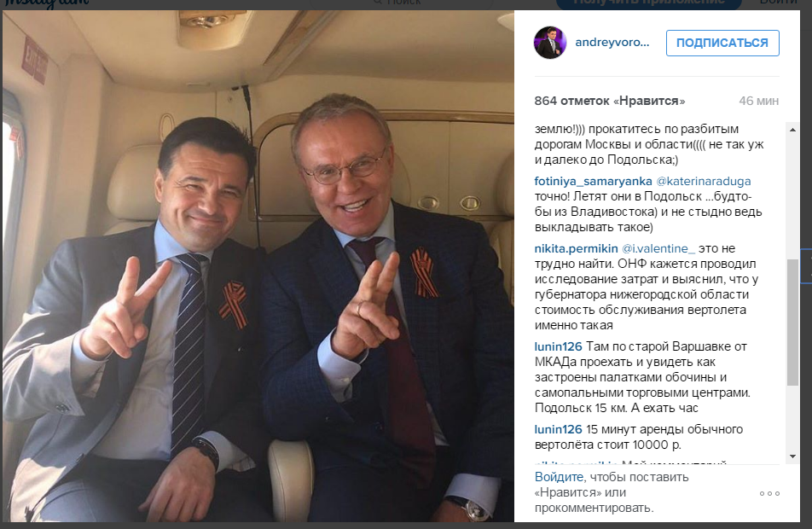Image resolution: width=812 pixels, height=529 pixels.
Task: Click the ПОДПИСАТЬСЯ follow button
Action: click(722, 43)
